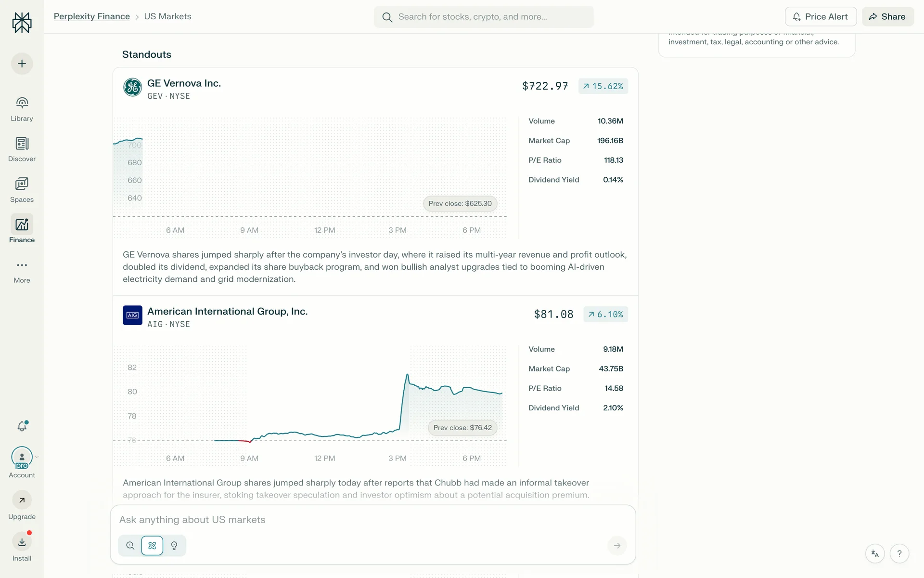Click the new thread plus button
Image resolution: width=924 pixels, height=578 pixels.
[22, 64]
